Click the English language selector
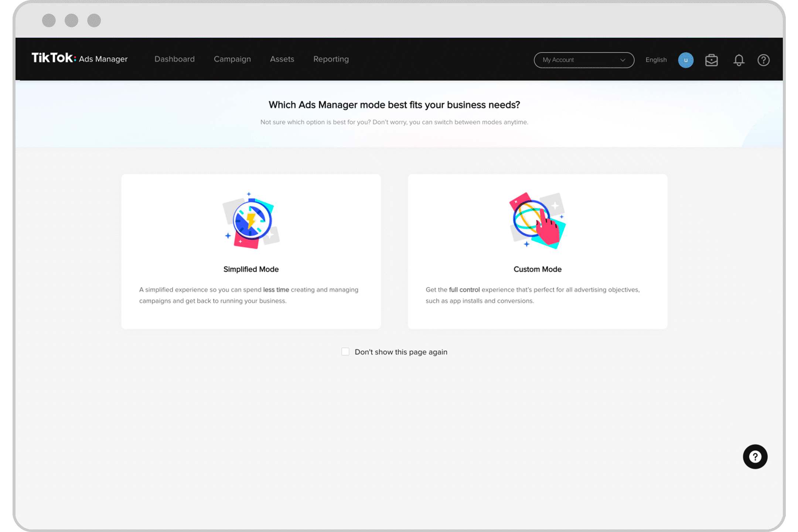The image size is (798, 532). [x=656, y=59]
